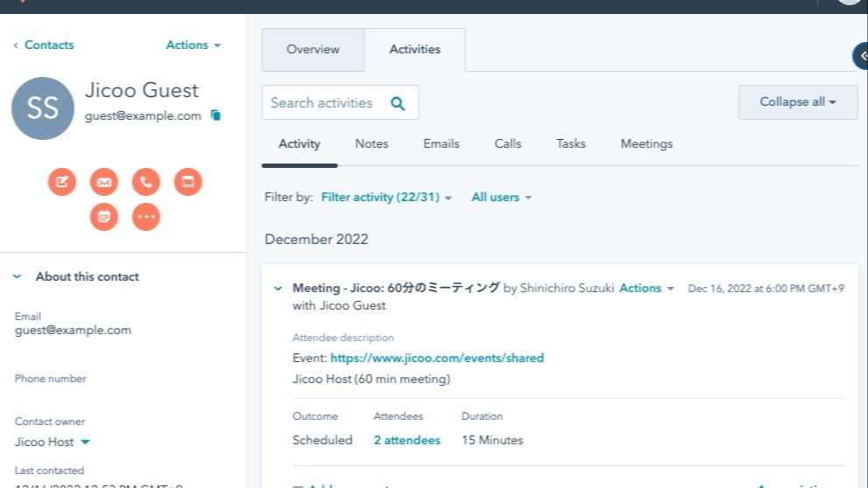Switch to the Overview tab
868x488 pixels.
(312, 50)
